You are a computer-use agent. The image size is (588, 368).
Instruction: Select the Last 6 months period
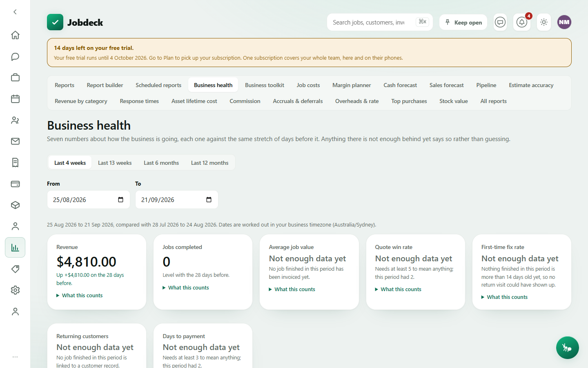coord(161,163)
